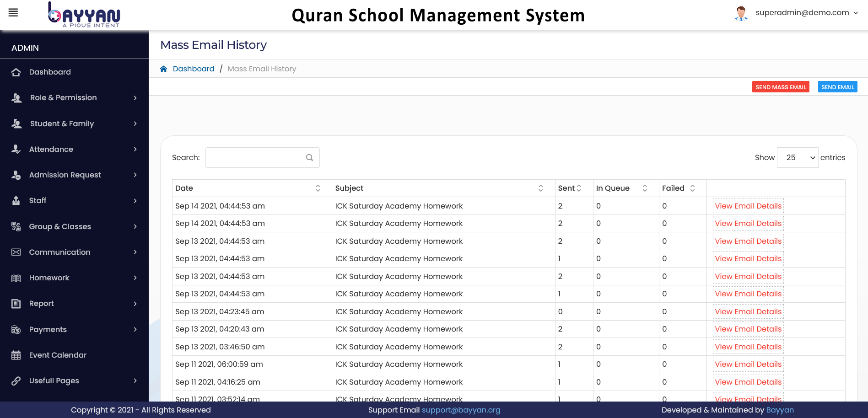Sort table by In Queue column arrows
868x418 pixels.
[x=645, y=188]
